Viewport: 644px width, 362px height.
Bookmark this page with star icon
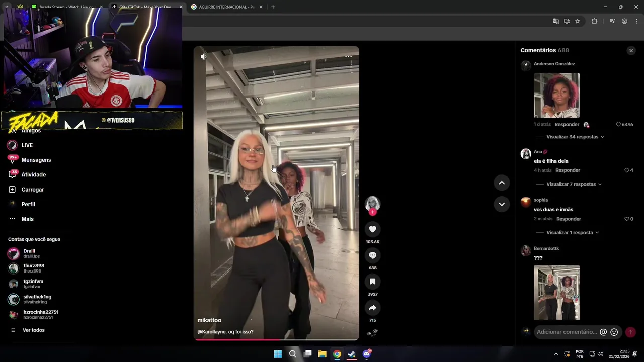tap(578, 21)
